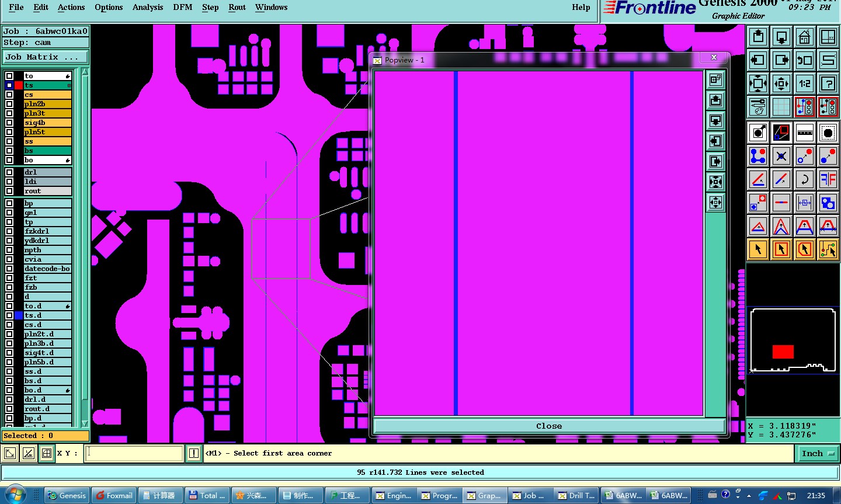Viewport: 841px width, 504px height.
Task: Toggle the grid display icon
Action: tap(781, 107)
